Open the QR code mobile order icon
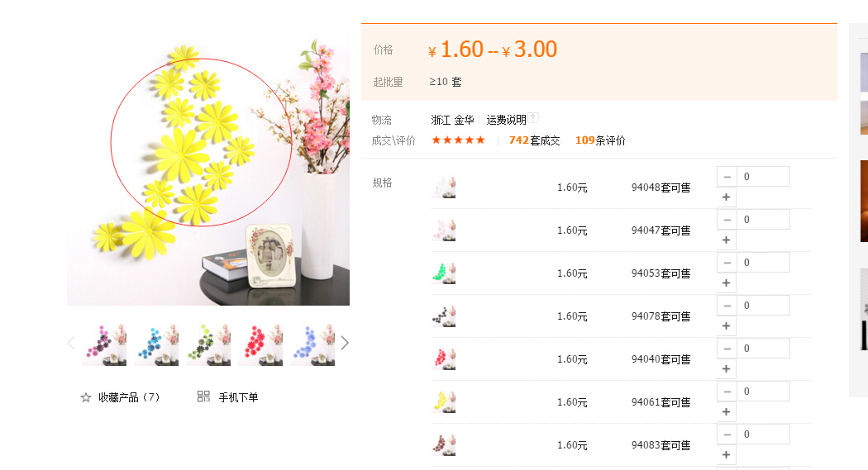868x470 pixels. 203,396
